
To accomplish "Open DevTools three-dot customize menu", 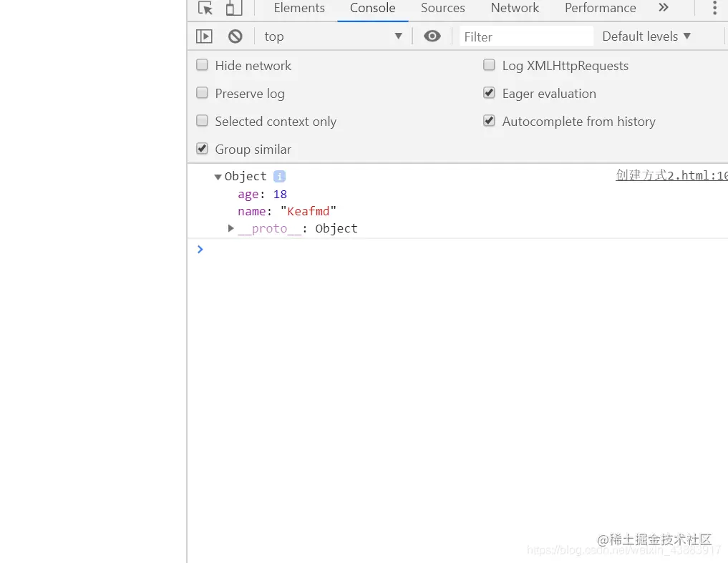I will pos(714,8).
